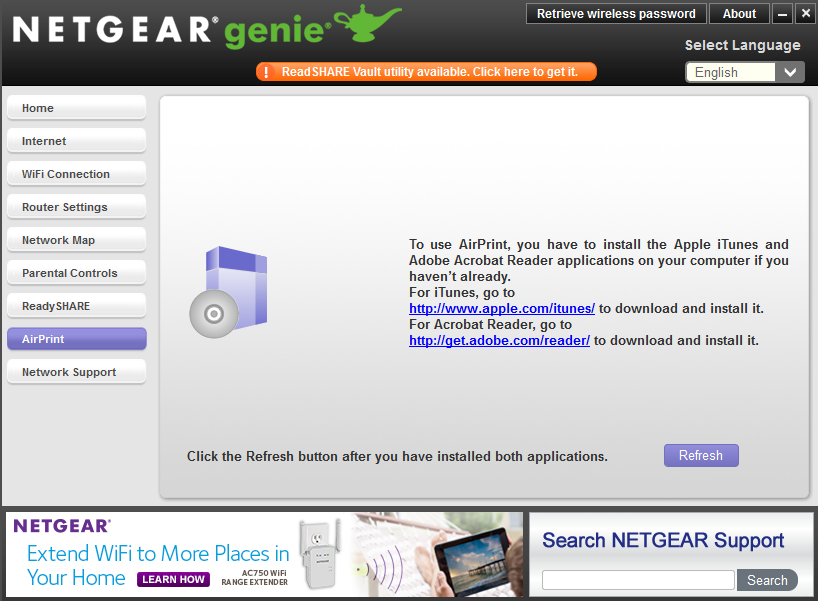Open Parental Controls
This screenshot has height=601, width=818.
[77, 273]
